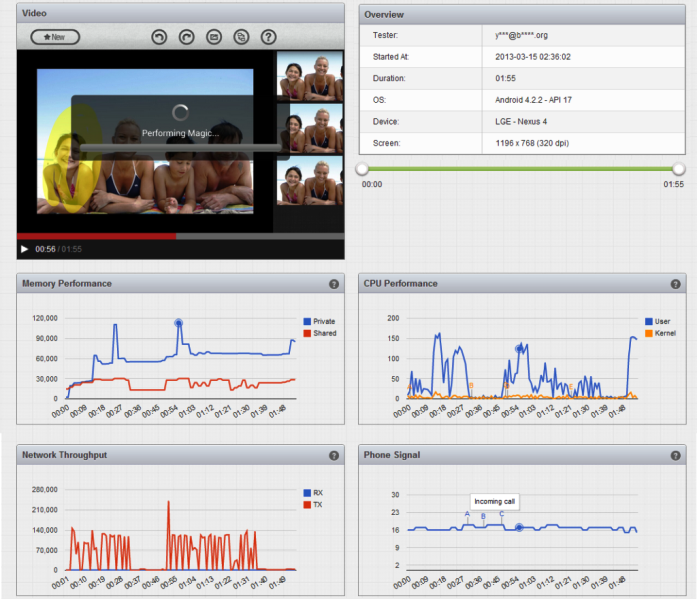Image resolution: width=697 pixels, height=600 pixels.
Task: Open the help question mark in Video toolbar
Action: 268,37
